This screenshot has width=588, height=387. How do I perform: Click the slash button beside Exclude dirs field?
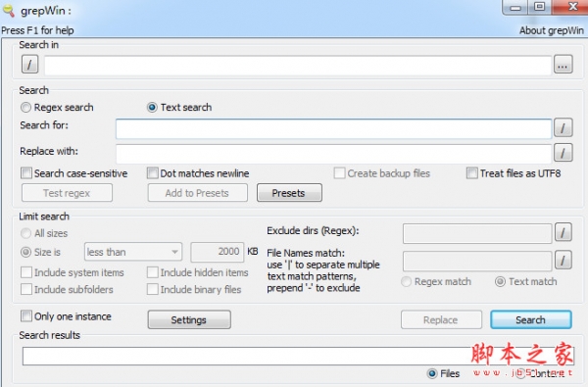tap(563, 232)
